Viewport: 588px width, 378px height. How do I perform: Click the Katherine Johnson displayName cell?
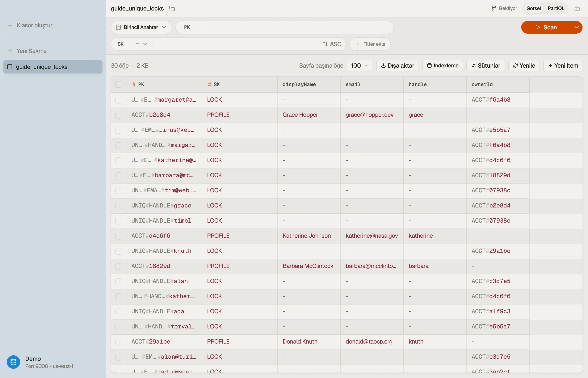309,236
